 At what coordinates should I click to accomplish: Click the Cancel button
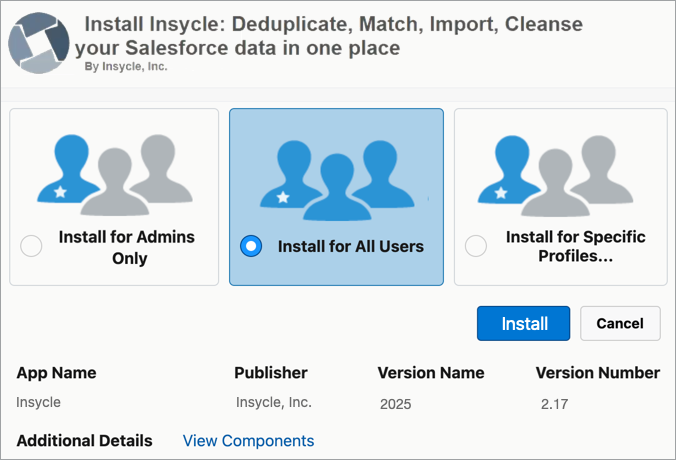(x=620, y=323)
